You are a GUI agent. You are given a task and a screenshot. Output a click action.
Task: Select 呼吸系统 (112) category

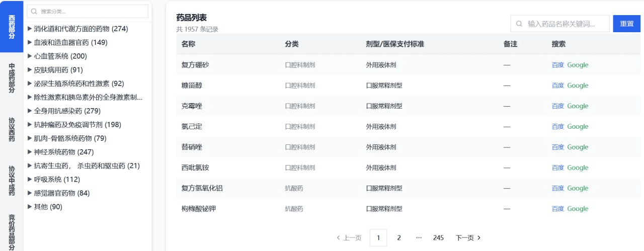tap(57, 180)
